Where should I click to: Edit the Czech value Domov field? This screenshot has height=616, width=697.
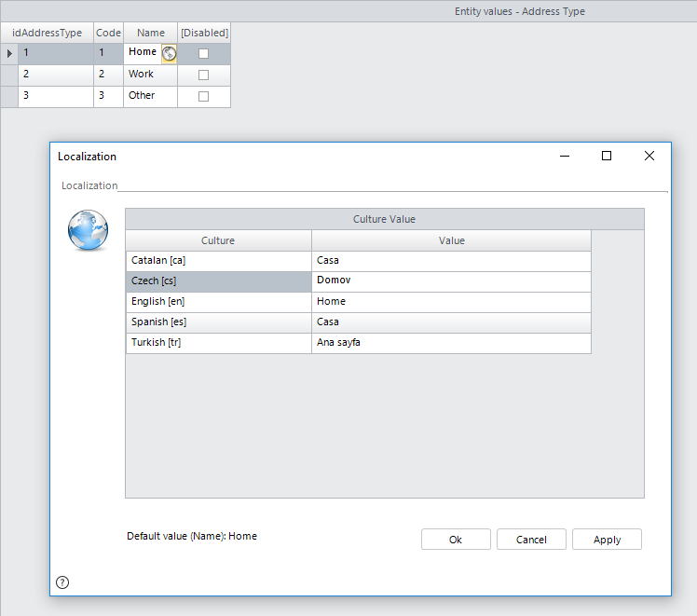[x=451, y=281]
